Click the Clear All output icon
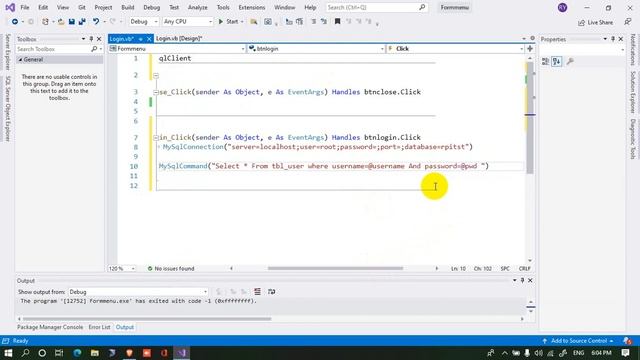 pyautogui.click(x=257, y=291)
